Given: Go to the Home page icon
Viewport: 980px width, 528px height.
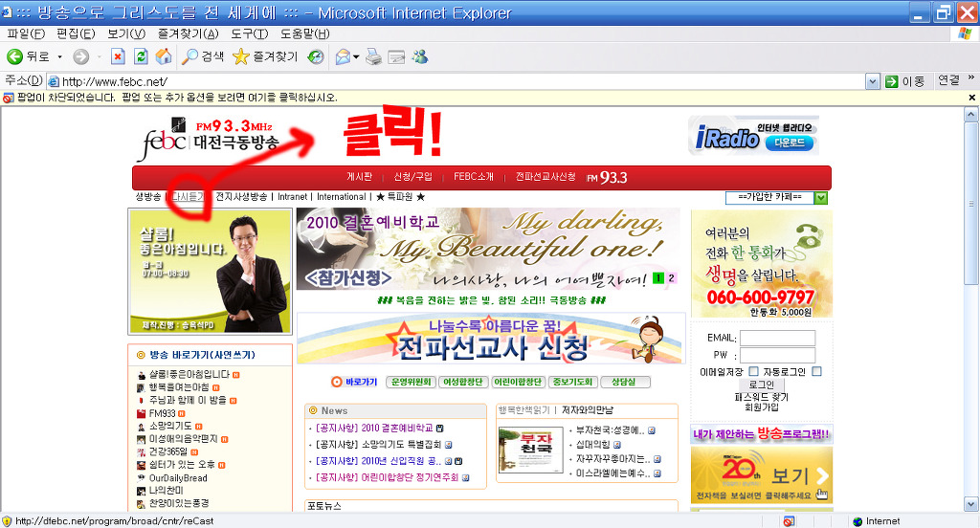Looking at the screenshot, I should pos(164,56).
